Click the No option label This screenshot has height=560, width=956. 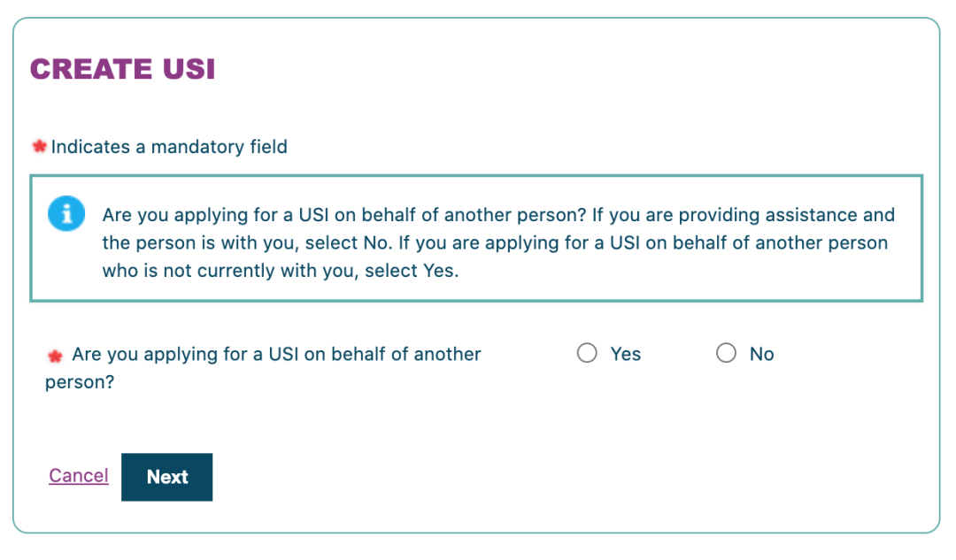pos(761,354)
